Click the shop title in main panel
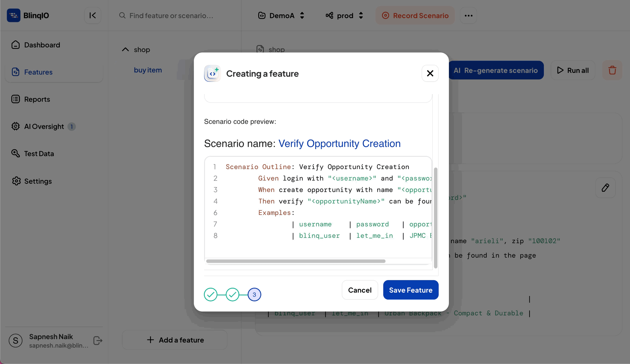This screenshot has width=630, height=364. click(x=277, y=49)
